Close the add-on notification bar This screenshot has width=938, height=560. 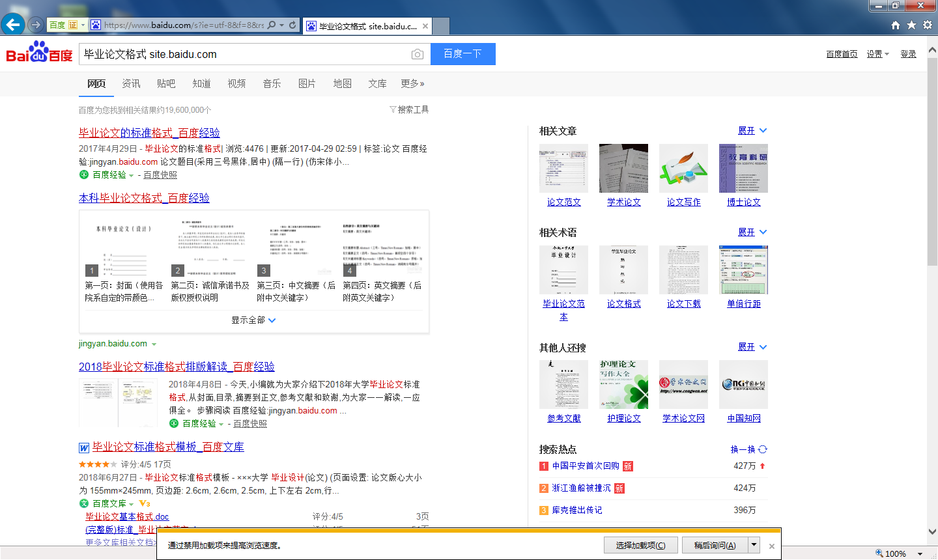(772, 546)
